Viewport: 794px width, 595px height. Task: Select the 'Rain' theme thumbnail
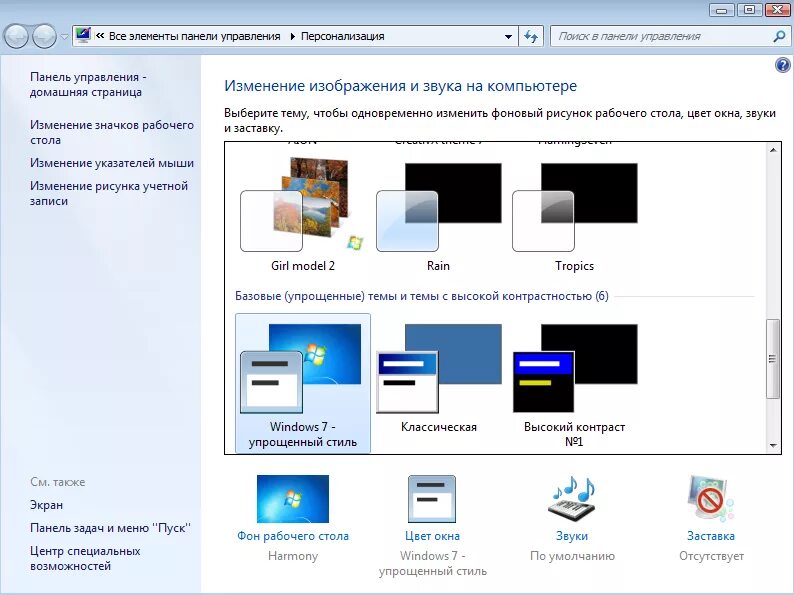(439, 208)
